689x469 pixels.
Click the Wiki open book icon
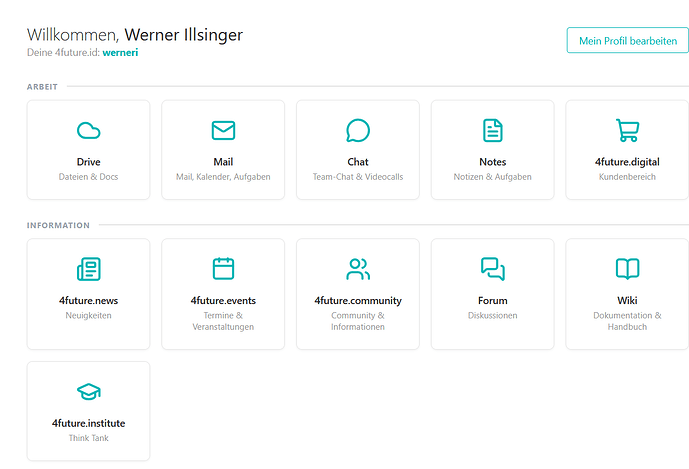[627, 269]
